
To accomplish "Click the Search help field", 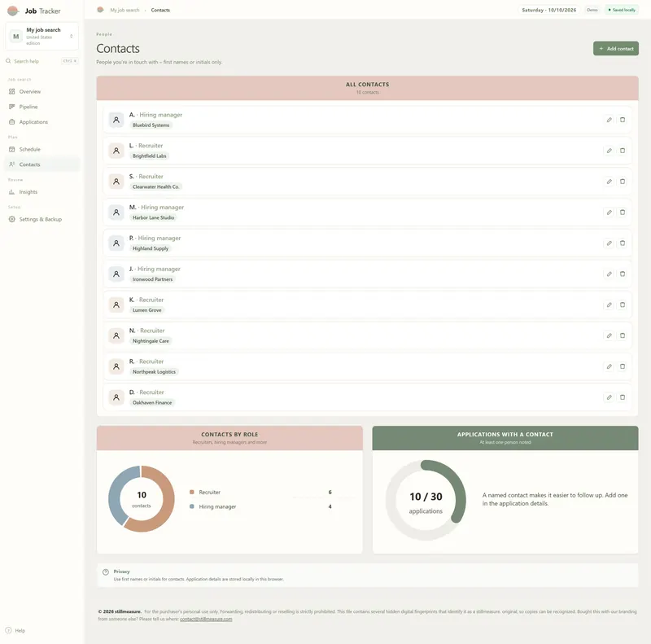I will coord(42,61).
